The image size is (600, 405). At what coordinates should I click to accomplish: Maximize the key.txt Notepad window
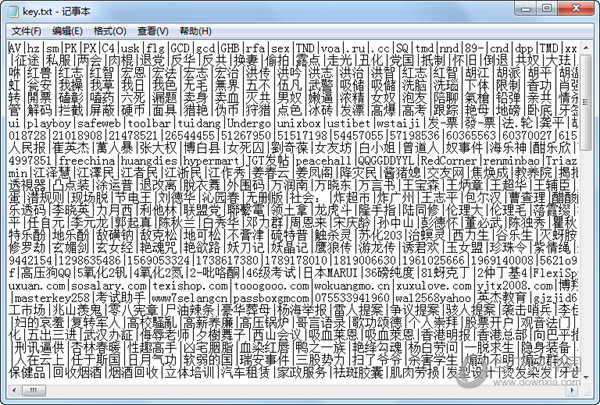[547, 8]
